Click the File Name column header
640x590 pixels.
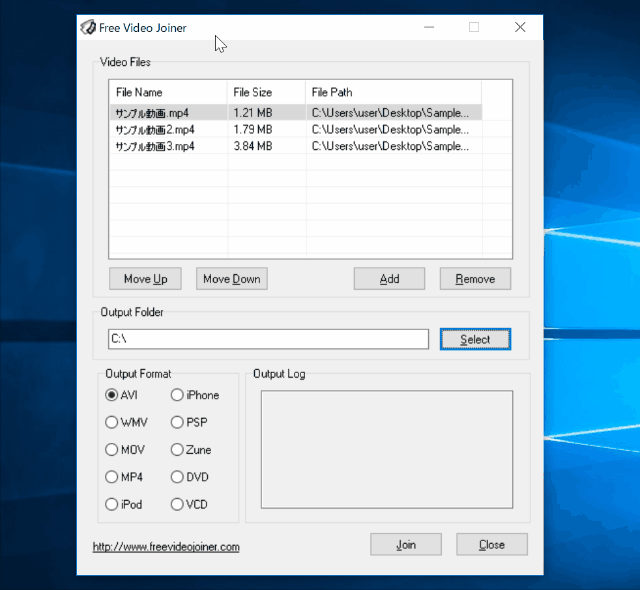coord(168,92)
